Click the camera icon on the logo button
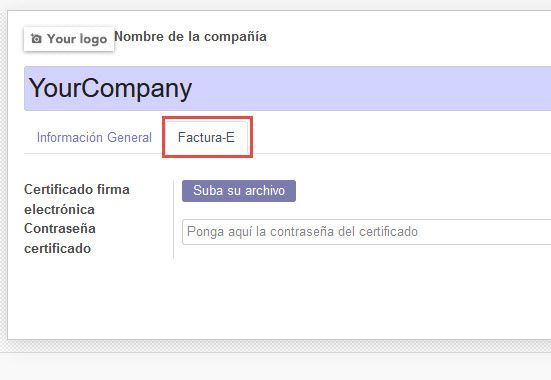The height and width of the screenshot is (380, 551). coord(36,39)
